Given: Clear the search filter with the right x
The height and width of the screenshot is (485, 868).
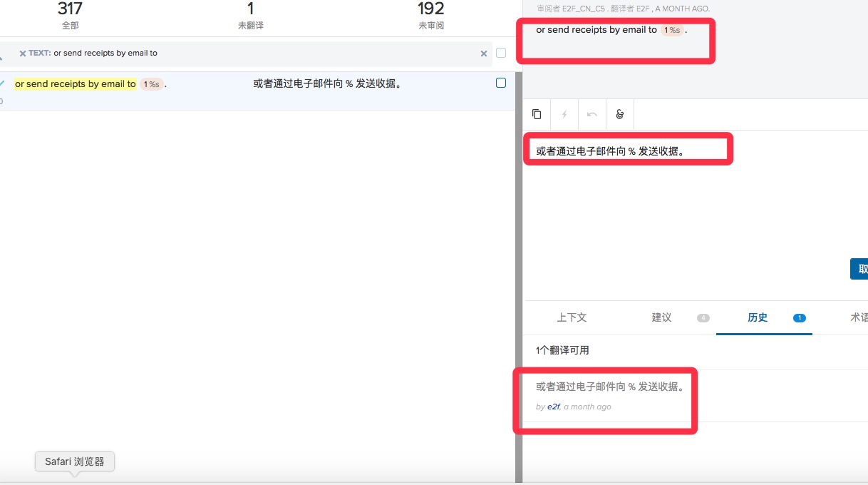Looking at the screenshot, I should click(x=484, y=53).
